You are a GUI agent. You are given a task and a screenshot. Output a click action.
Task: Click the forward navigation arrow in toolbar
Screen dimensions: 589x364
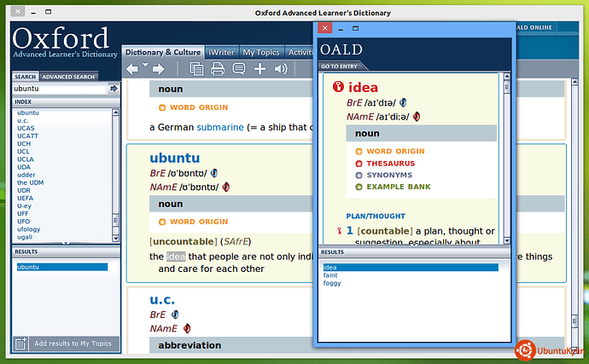click(x=160, y=68)
